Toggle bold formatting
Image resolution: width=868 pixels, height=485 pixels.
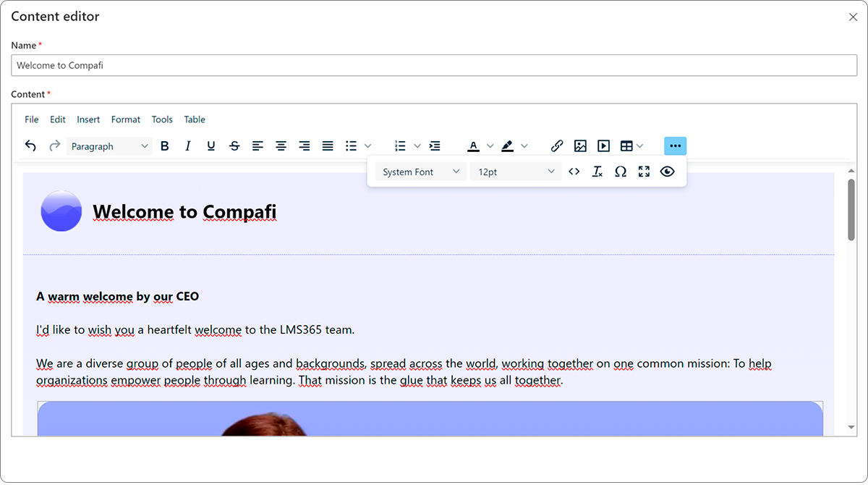(165, 146)
